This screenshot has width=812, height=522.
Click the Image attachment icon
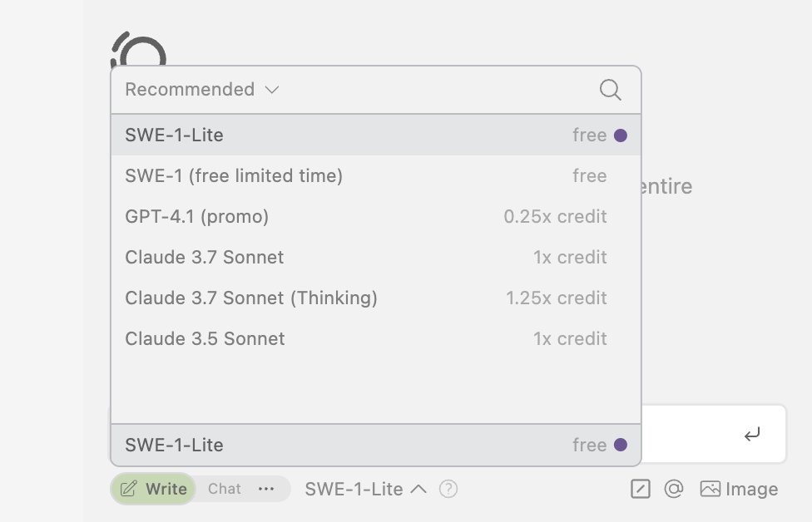pos(710,489)
